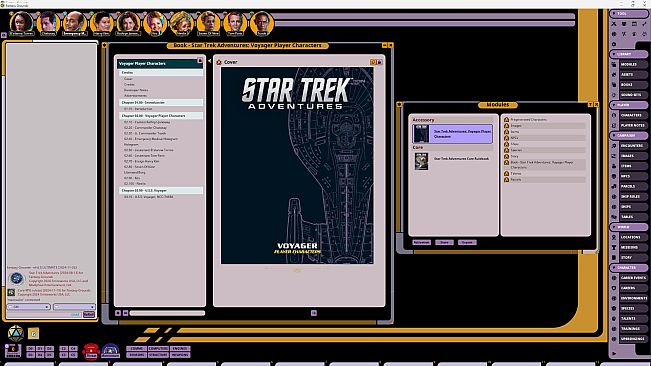The width and height of the screenshot is (651, 366).
Task: Click the Talents sidebar icon
Action: point(614,318)
